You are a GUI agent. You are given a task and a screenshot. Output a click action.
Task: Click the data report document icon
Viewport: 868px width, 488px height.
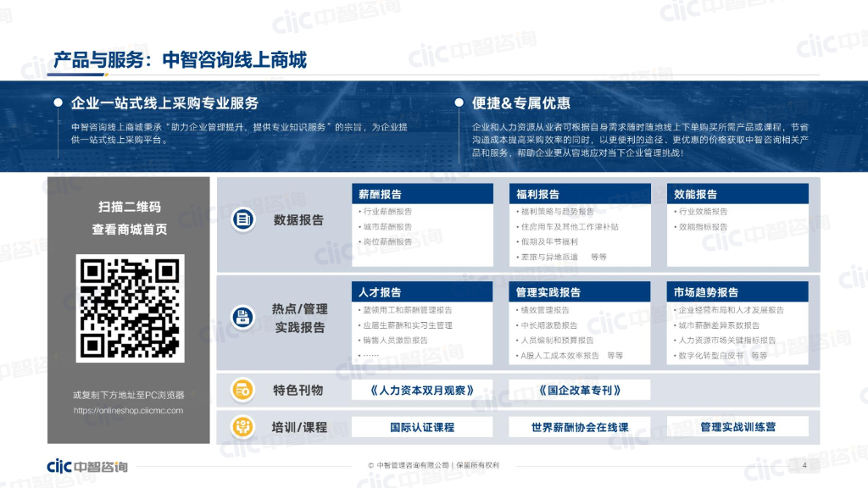pyautogui.click(x=242, y=219)
